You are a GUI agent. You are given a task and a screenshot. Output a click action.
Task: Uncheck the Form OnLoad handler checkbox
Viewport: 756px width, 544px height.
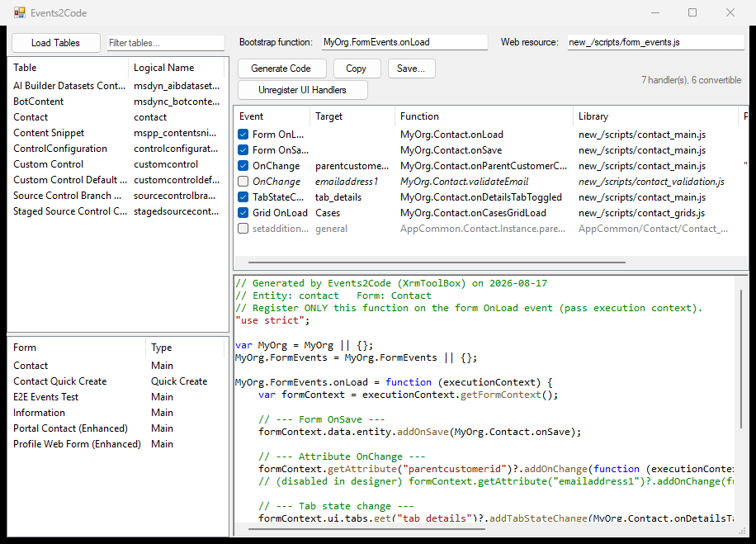pos(243,135)
